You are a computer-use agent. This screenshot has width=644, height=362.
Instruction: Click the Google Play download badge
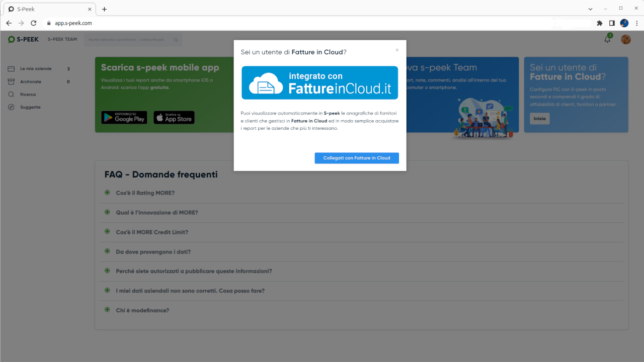[124, 118]
